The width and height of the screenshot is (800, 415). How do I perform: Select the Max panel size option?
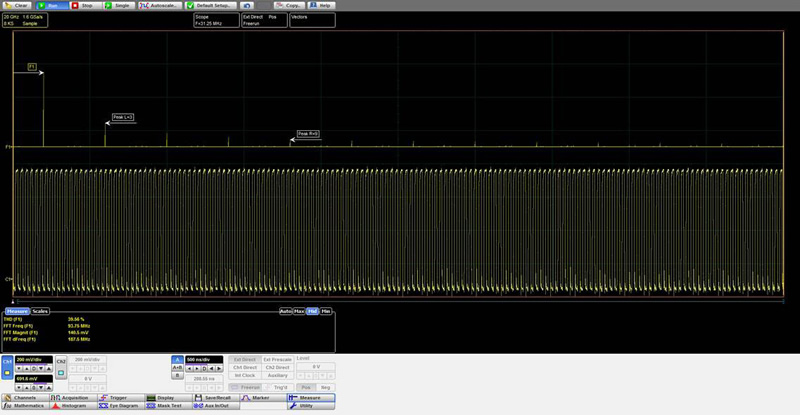point(299,311)
